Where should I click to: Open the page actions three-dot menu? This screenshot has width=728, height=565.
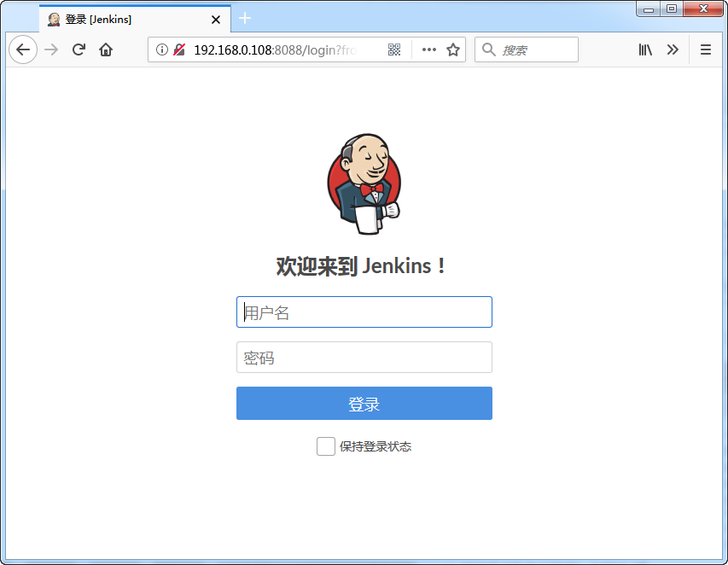(429, 50)
